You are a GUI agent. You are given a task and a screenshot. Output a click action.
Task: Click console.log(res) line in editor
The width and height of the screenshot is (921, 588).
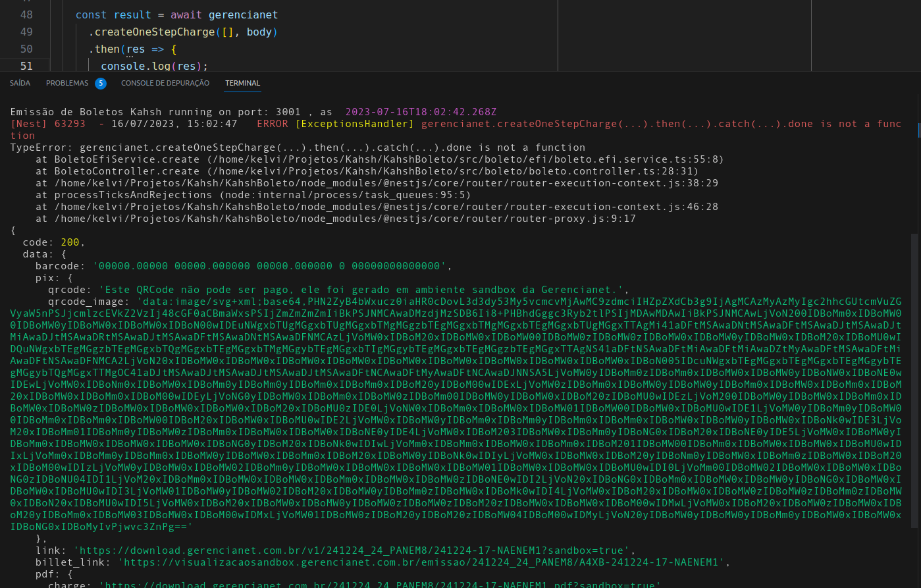pos(155,66)
